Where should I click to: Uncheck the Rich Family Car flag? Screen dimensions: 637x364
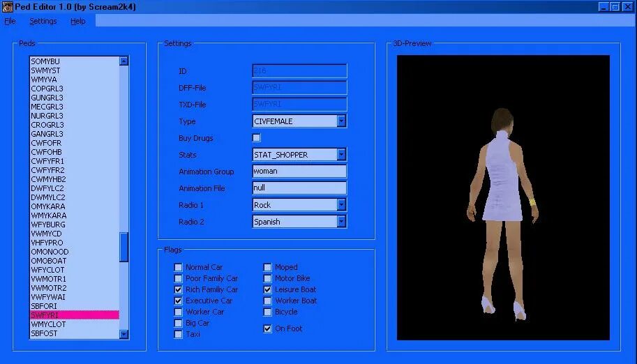click(178, 289)
